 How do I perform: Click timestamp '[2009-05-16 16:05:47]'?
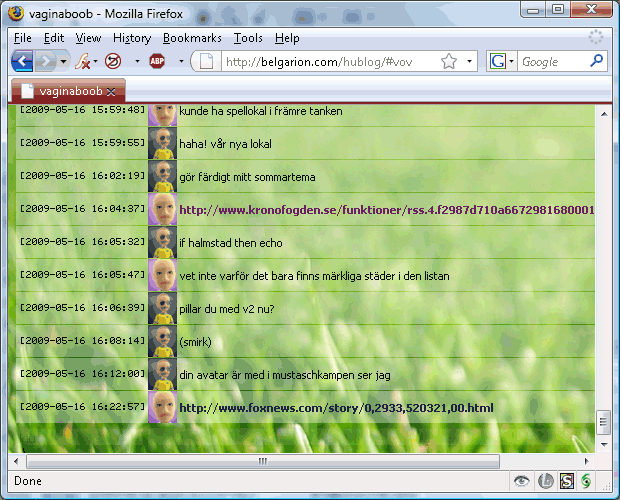tap(82, 274)
